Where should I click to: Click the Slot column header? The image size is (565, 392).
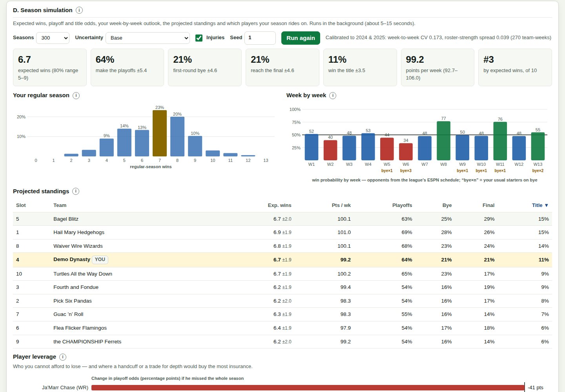[21, 205]
